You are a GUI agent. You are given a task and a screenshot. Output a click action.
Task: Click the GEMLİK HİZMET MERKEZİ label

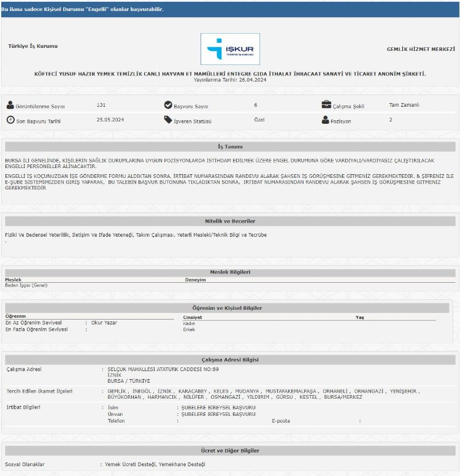click(421, 48)
